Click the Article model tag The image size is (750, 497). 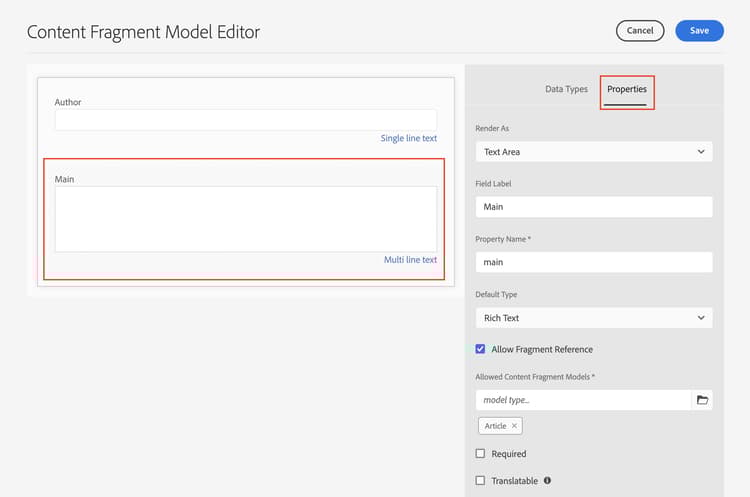coord(496,426)
